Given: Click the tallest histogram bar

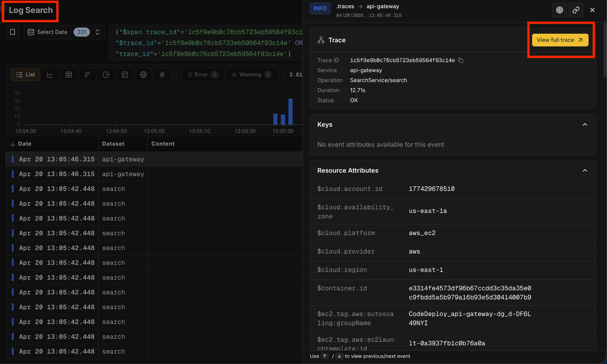Looking at the screenshot, I should [290, 111].
